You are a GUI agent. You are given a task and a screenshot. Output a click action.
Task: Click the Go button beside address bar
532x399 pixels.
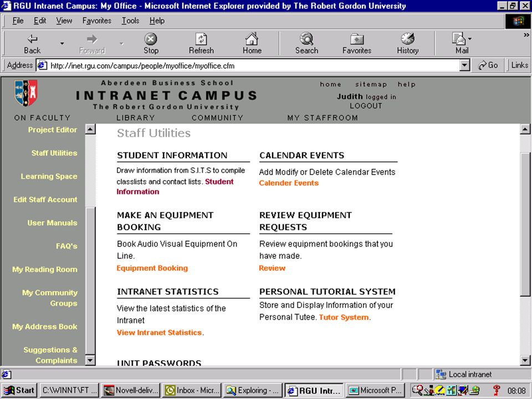click(488, 65)
